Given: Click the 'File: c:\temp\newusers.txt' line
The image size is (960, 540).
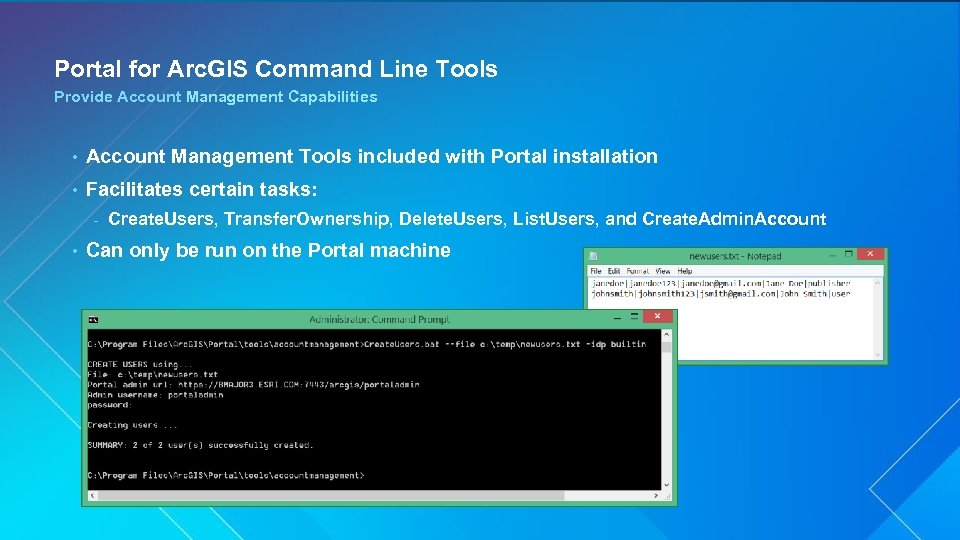Looking at the screenshot, I should coord(152,374).
